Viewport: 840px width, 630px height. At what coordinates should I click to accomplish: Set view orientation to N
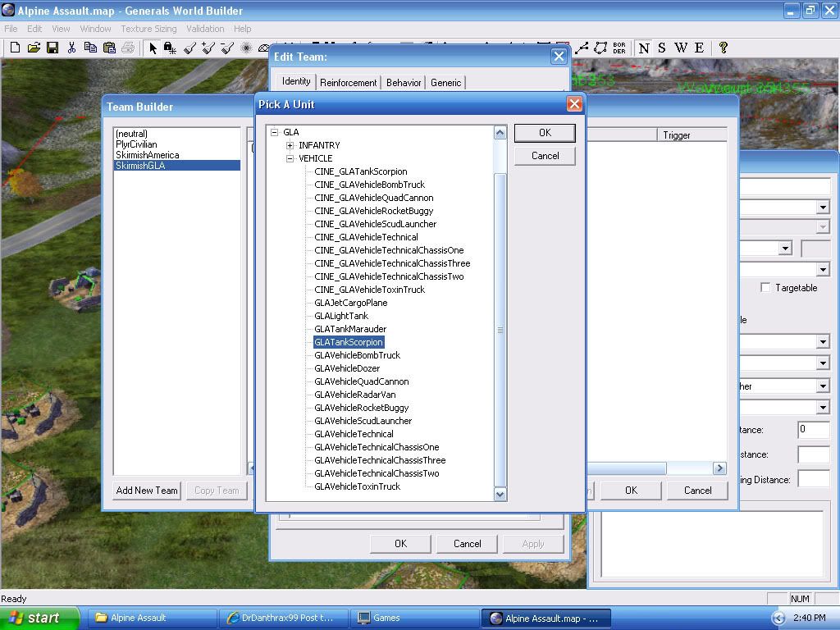click(644, 48)
